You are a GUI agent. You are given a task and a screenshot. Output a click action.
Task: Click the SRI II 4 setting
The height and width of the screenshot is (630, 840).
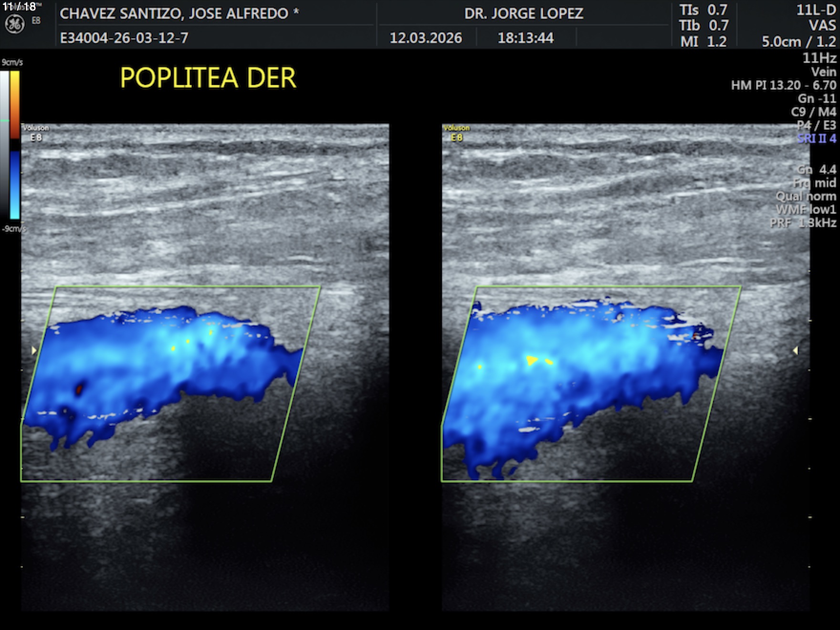pos(816,138)
